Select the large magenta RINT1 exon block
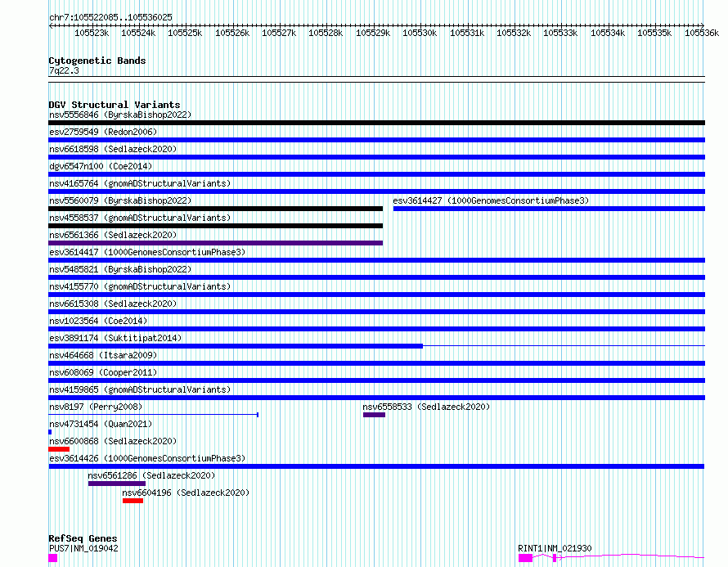Image resolution: width=728 pixels, height=567 pixels. (525, 558)
